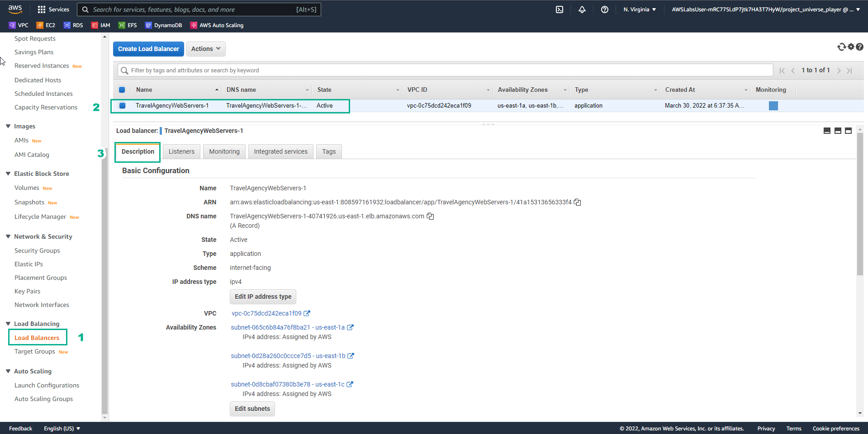868x434 pixels.
Task: Open us-east-1b subnet external link icon
Action: pyautogui.click(x=351, y=356)
